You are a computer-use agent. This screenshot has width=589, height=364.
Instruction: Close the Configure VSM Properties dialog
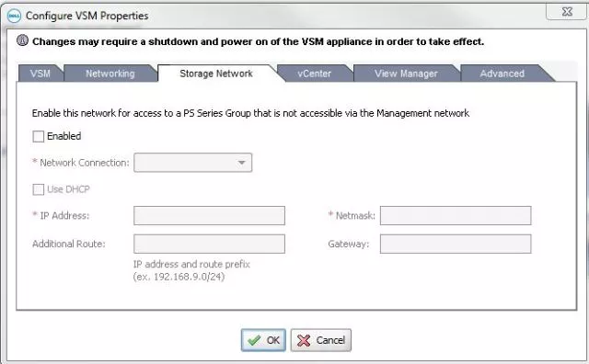tap(567, 12)
